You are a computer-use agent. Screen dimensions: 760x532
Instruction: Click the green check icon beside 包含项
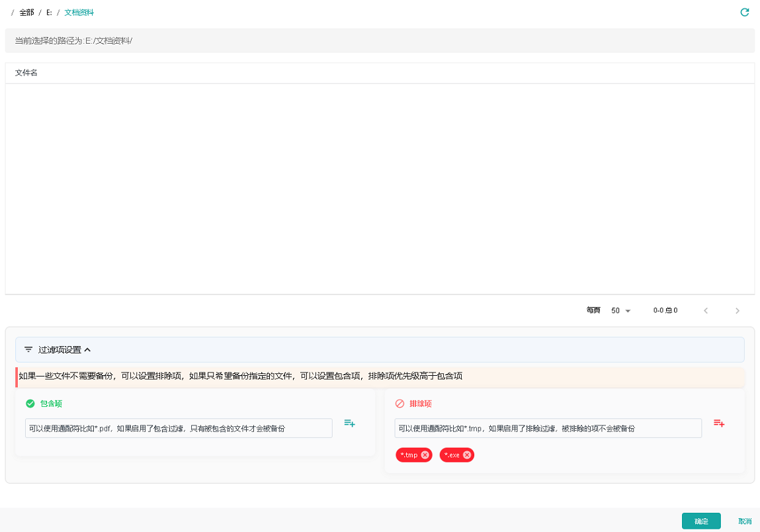30,404
